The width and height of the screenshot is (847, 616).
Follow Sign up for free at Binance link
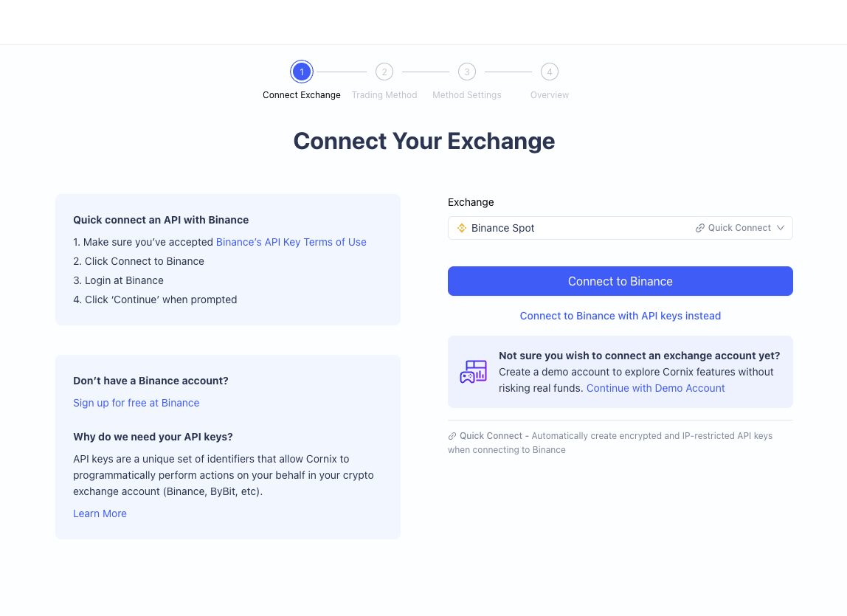(x=136, y=403)
